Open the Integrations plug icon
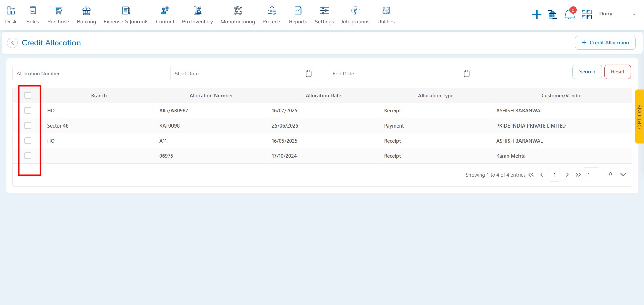The height and width of the screenshot is (305, 644). click(355, 11)
